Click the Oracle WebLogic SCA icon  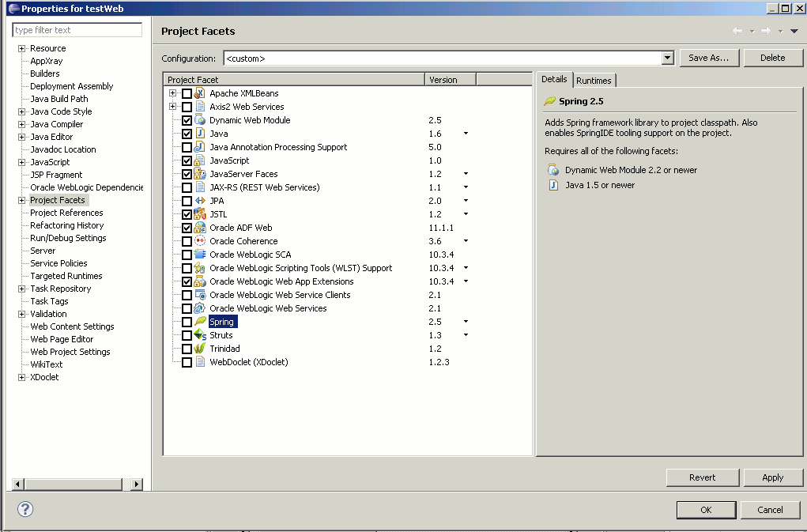pos(200,255)
